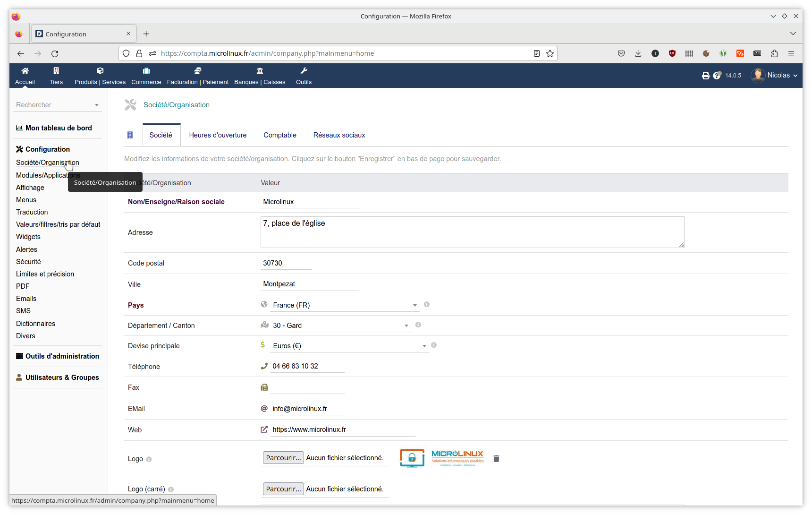Open the Tiers building icon menu
This screenshot has height=515, width=812.
(x=56, y=71)
